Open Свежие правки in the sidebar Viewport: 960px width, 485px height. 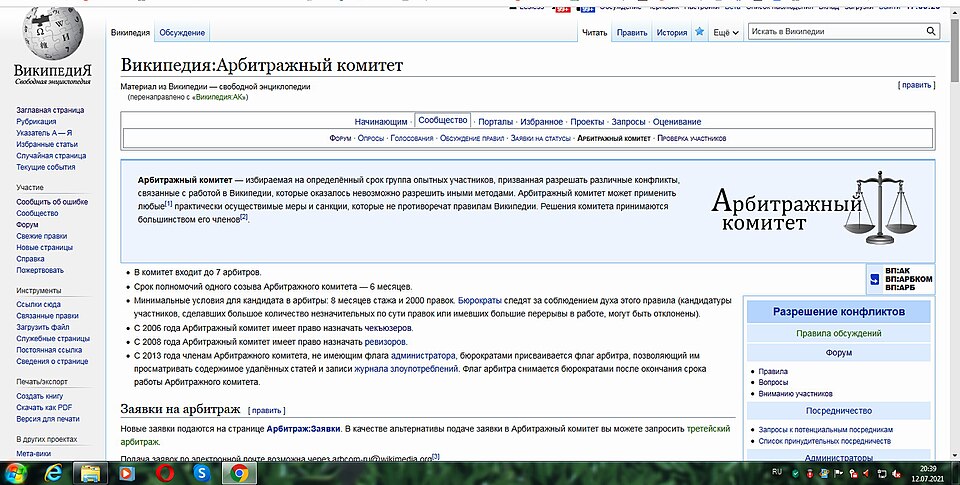click(x=42, y=236)
